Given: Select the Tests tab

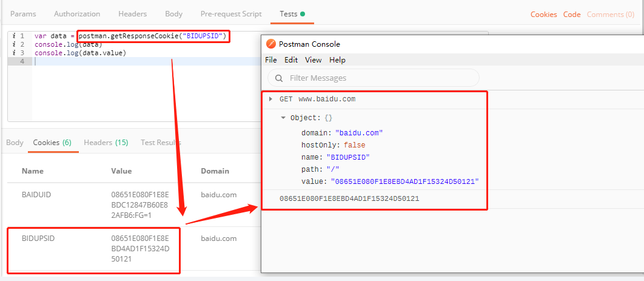Looking at the screenshot, I should pos(292,13).
